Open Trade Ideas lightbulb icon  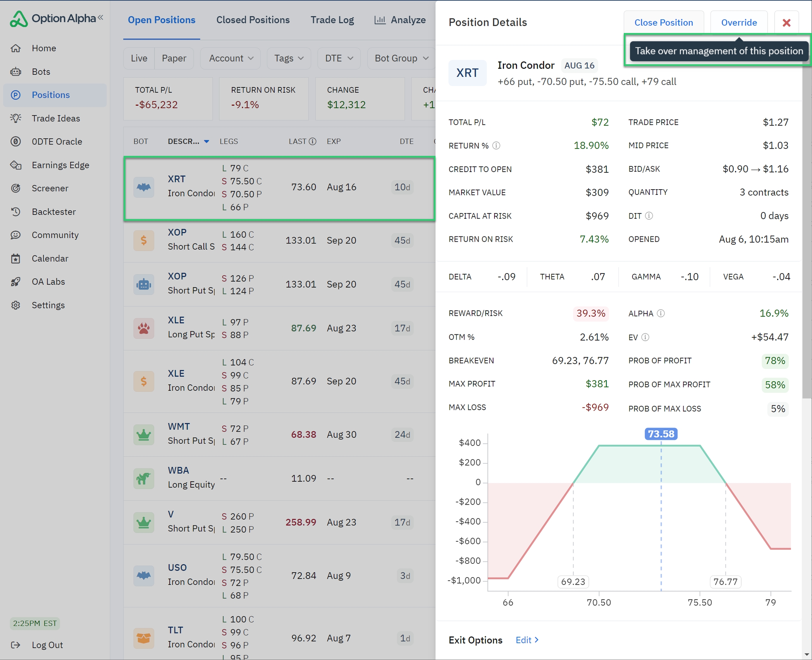point(16,118)
